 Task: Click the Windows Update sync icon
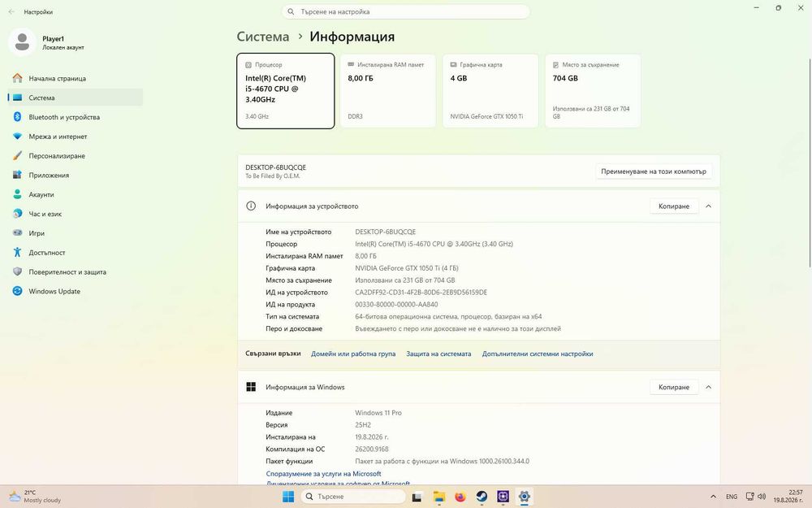18,291
